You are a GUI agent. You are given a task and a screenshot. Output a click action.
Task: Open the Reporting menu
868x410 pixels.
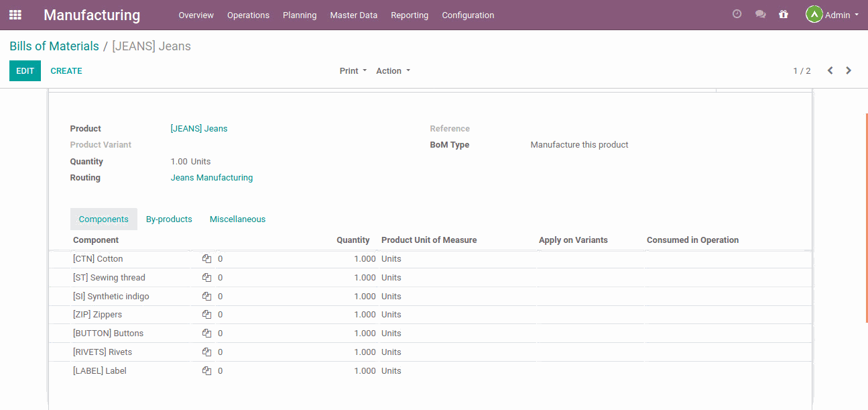coord(409,15)
